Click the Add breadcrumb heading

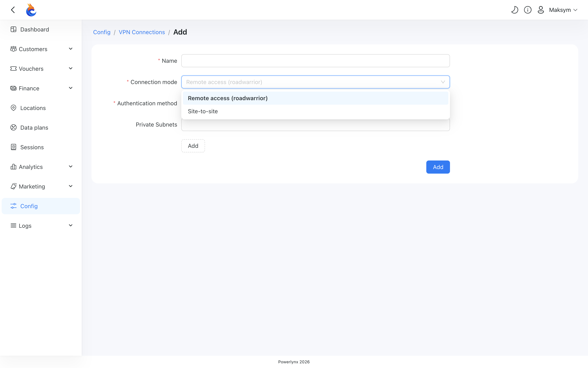[x=180, y=32]
